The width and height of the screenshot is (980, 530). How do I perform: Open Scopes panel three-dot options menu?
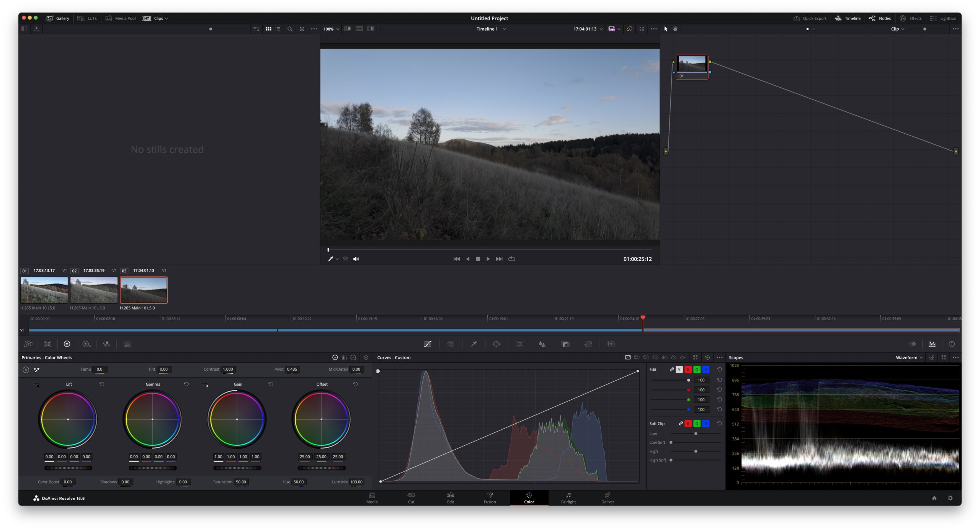pos(955,357)
